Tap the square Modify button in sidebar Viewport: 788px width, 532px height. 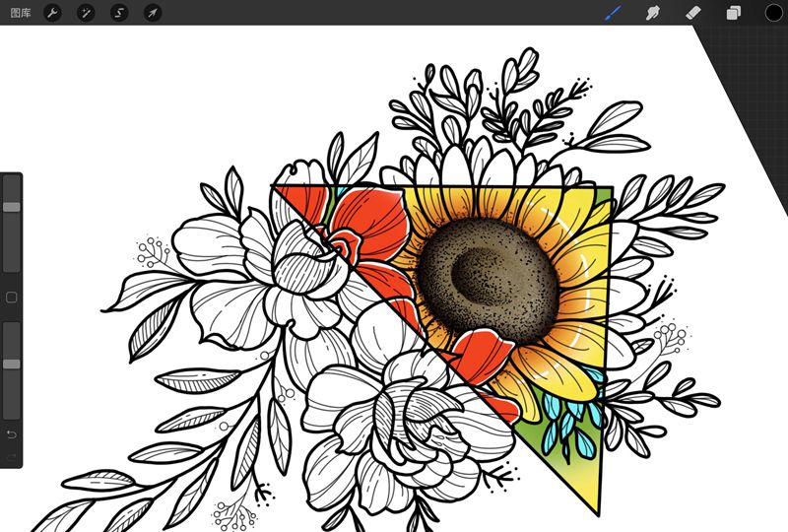click(x=12, y=297)
